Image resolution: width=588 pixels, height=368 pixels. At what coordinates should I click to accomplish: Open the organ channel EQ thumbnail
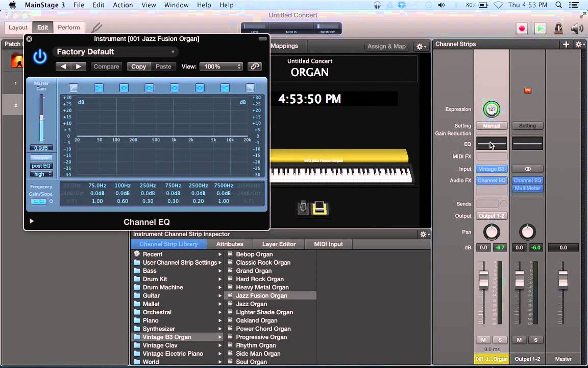click(x=492, y=144)
